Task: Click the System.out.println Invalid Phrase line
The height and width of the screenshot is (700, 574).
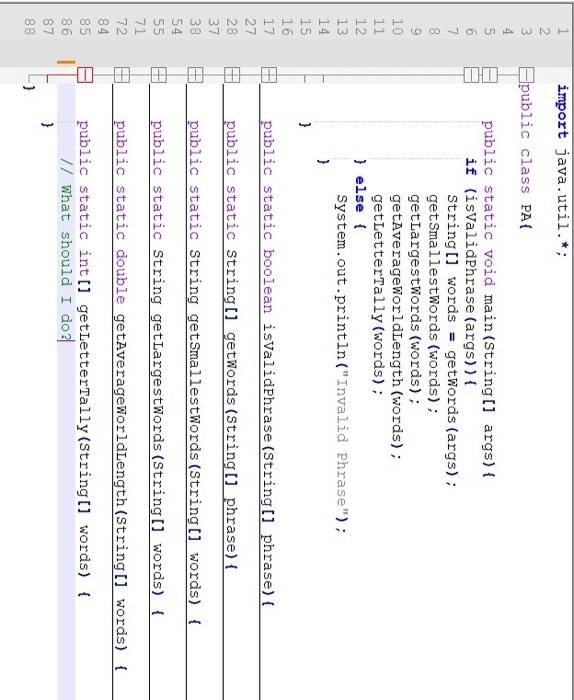Action: [342, 364]
